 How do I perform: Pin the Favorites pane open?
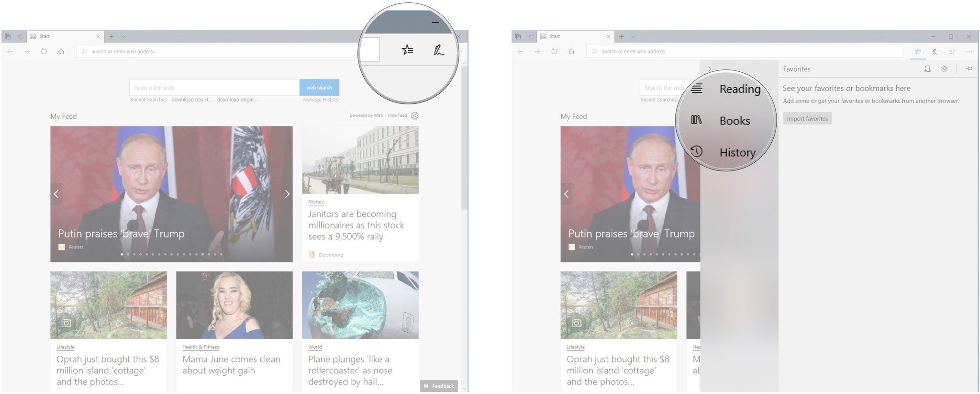[969, 69]
